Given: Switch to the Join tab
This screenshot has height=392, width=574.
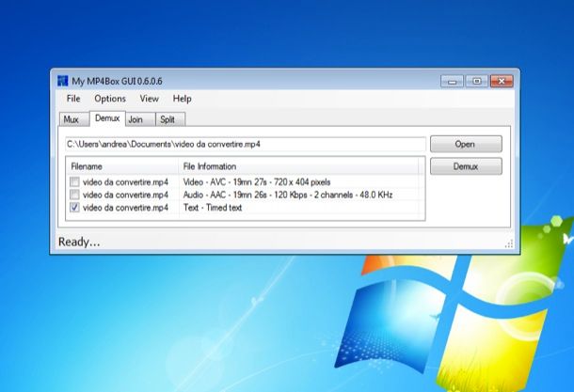Looking at the screenshot, I should pos(140,119).
